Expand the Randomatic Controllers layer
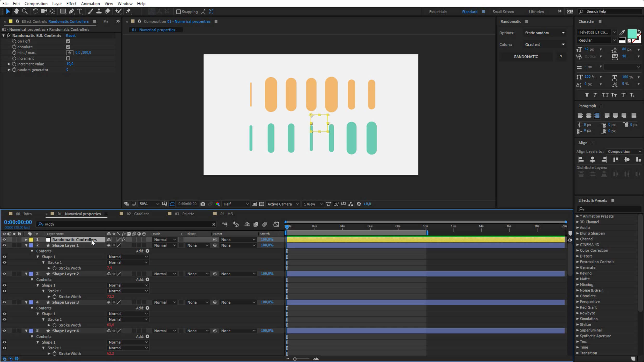Image resolution: width=644 pixels, height=362 pixels. click(26, 240)
